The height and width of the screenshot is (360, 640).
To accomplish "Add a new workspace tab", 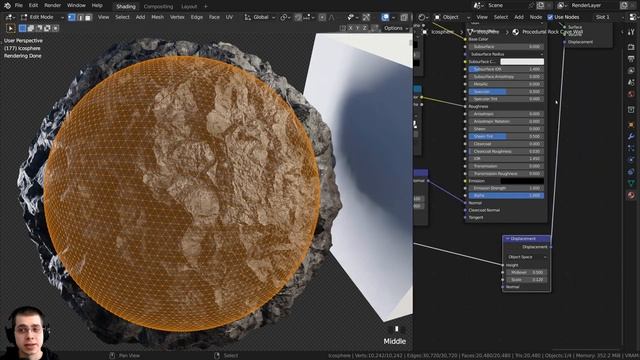I will click(x=205, y=7).
